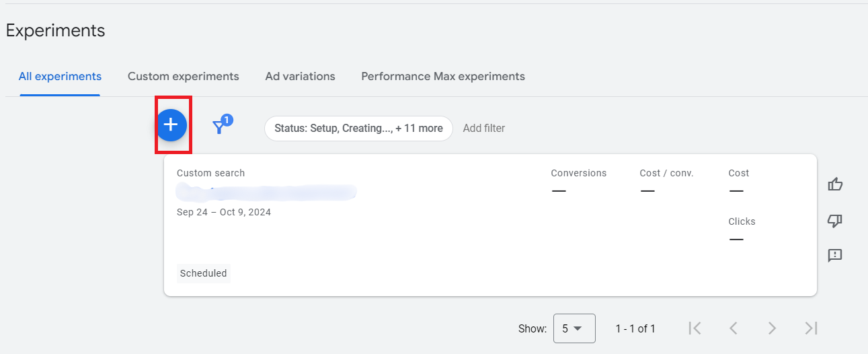The image size is (868, 354).
Task: Open the Status: Setup, Creating filter chip
Action: coord(358,128)
